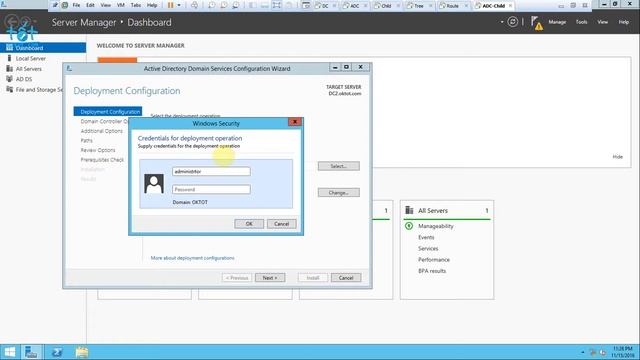Open the Tools menu in Server Manager
Viewport: 640px width, 360px height.
tap(581, 22)
